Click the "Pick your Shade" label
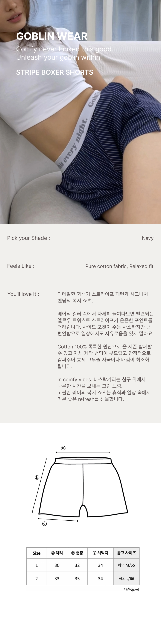The height and width of the screenshot is (644, 161). point(28,238)
